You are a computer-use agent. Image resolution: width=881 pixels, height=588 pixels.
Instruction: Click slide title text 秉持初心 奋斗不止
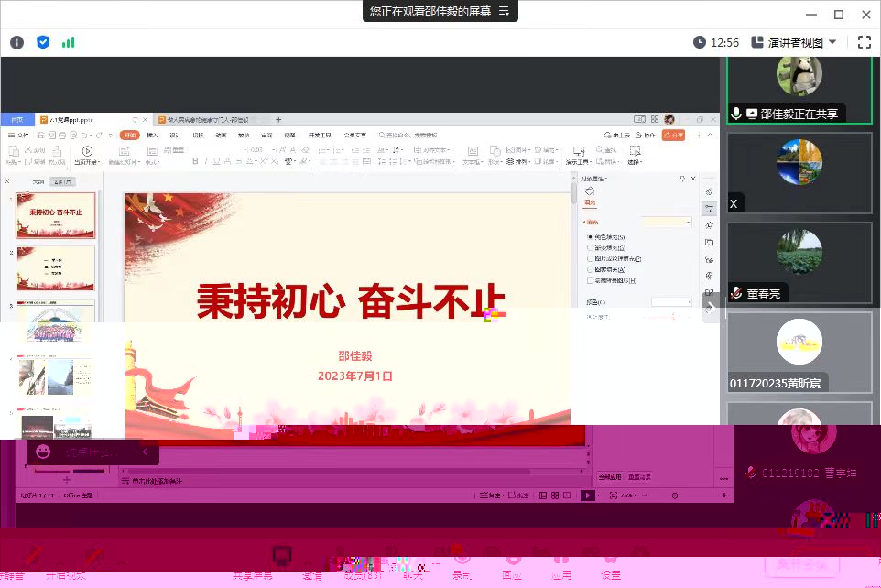click(351, 301)
